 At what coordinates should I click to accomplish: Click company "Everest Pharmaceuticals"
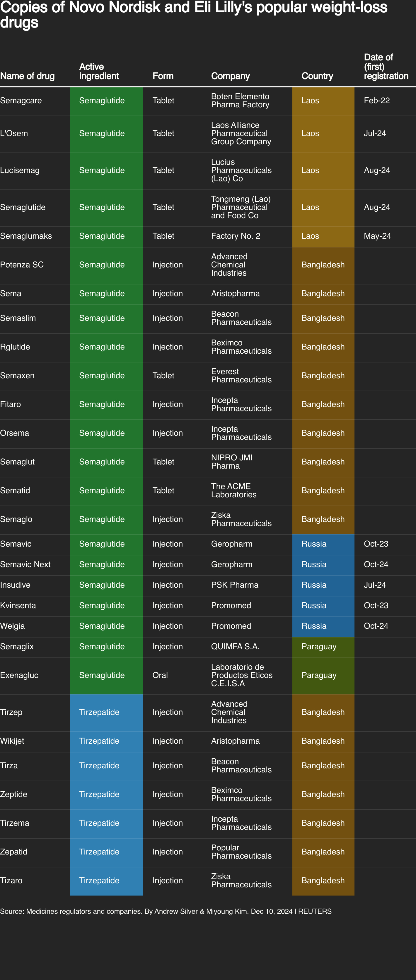point(241,375)
